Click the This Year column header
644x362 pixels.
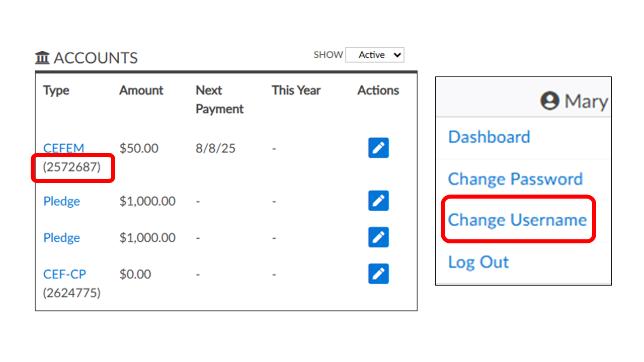[296, 90]
